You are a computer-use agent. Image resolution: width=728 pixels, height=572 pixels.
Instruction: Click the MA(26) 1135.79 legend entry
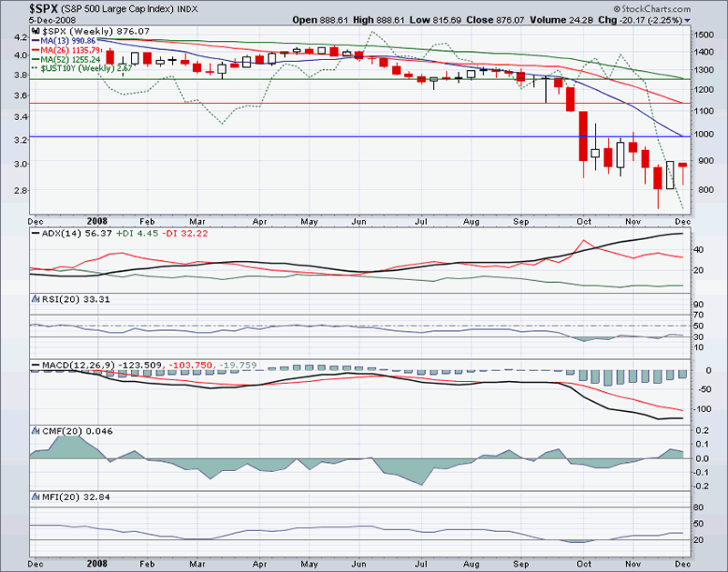point(66,50)
